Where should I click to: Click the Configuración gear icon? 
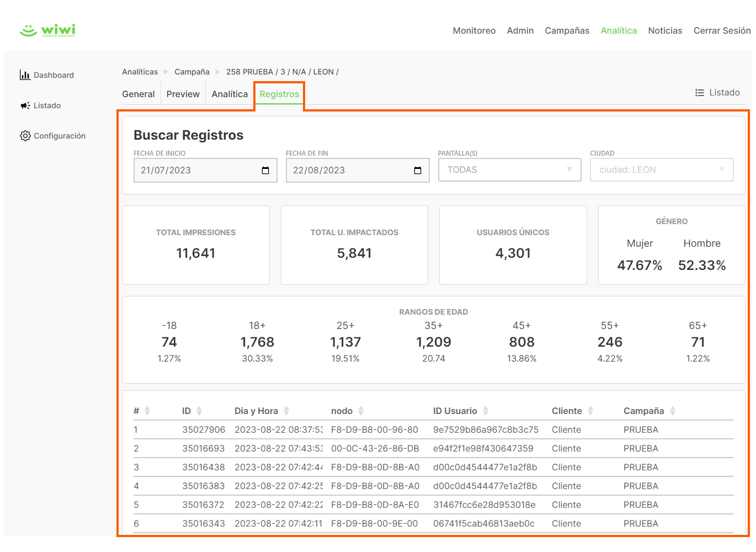[x=25, y=136]
